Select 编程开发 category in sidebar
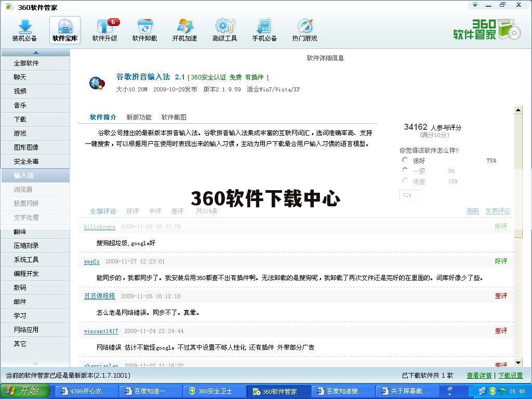The image size is (532, 399). pyautogui.click(x=36, y=274)
